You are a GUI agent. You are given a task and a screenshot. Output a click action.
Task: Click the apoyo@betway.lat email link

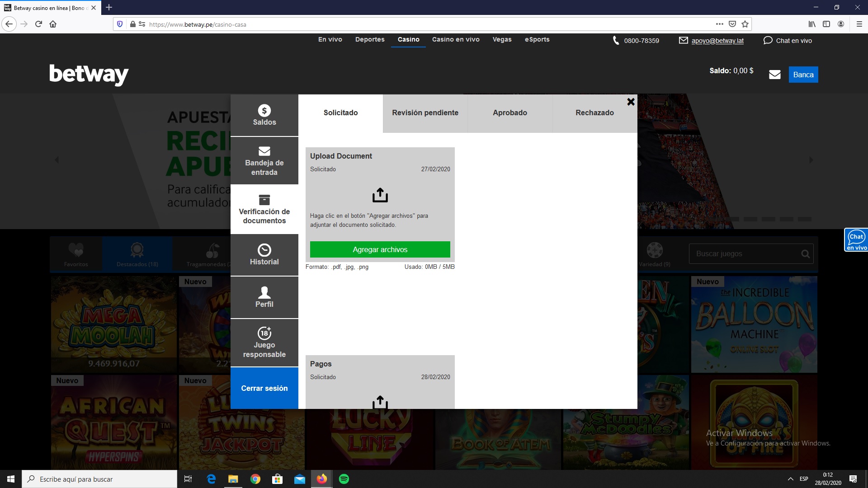tap(717, 41)
